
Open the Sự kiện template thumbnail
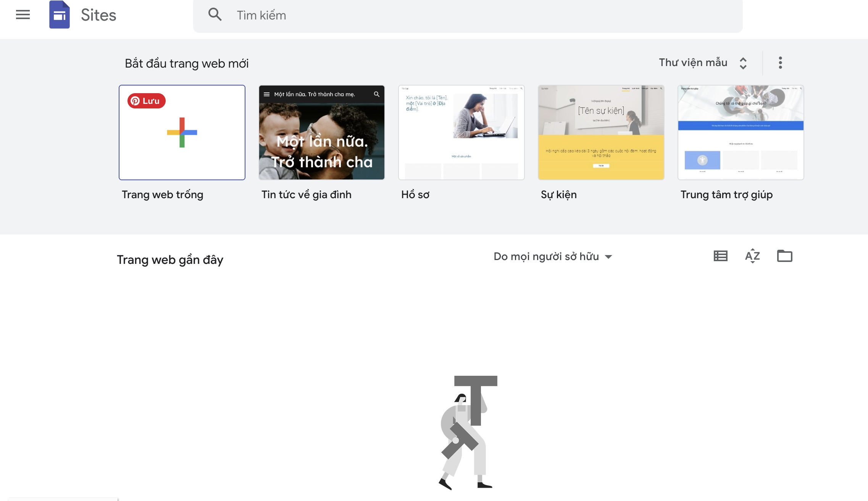(x=601, y=133)
